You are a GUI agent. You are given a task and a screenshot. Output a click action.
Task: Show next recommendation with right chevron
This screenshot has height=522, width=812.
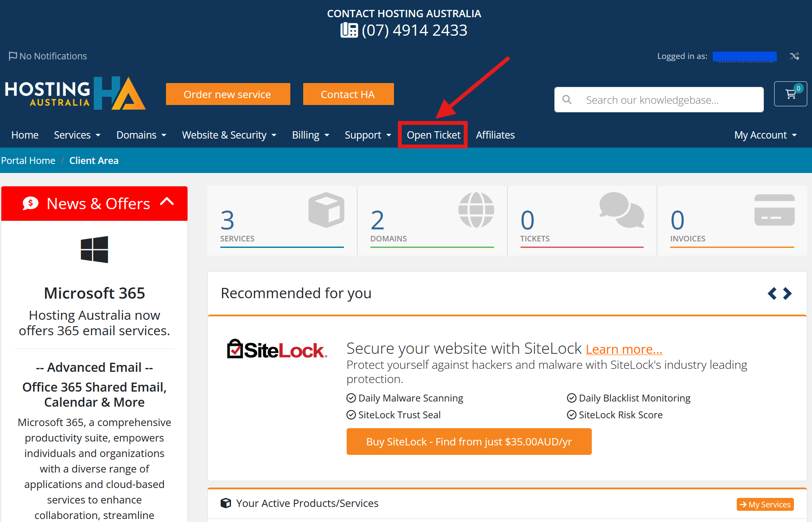point(787,293)
